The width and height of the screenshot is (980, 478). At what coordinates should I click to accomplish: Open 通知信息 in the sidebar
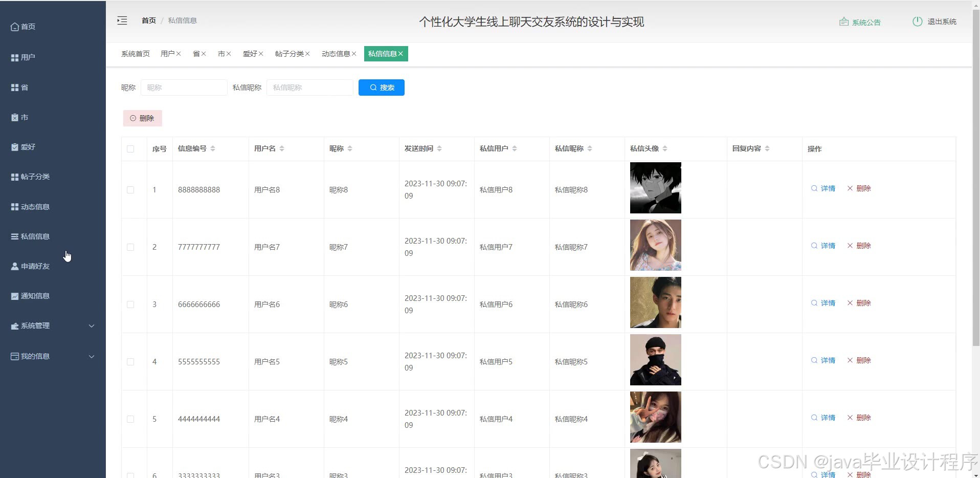click(30, 296)
